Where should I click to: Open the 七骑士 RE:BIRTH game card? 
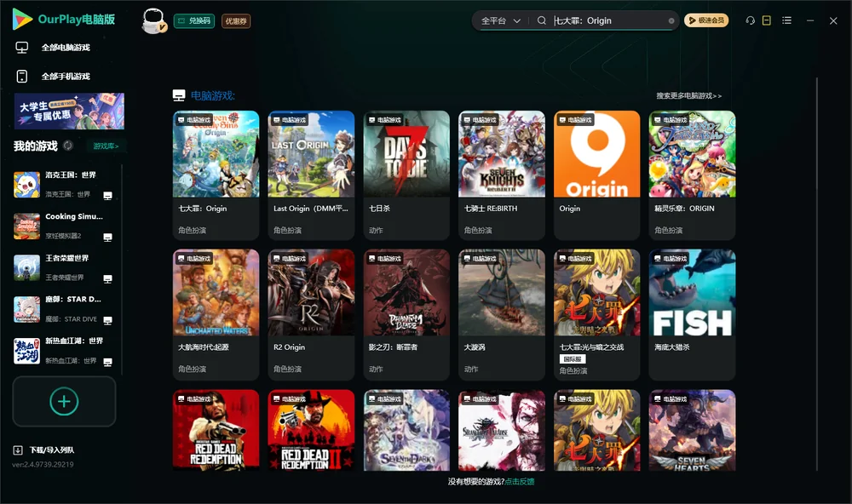(502, 175)
